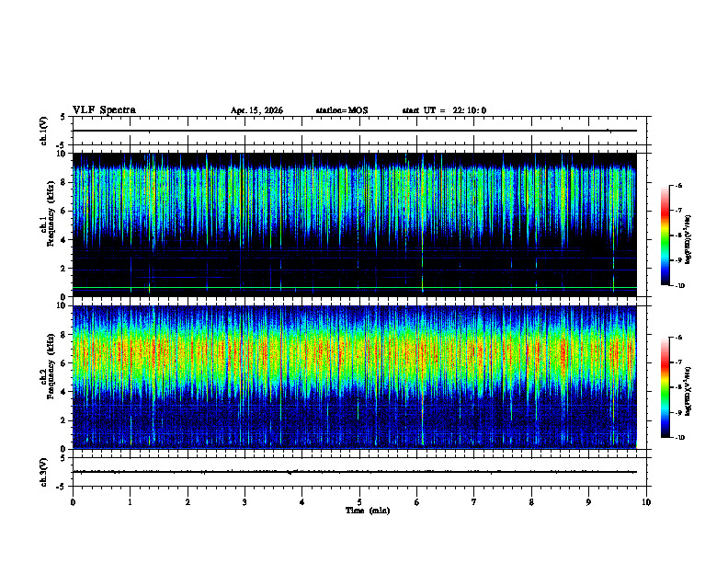Click the time axis tick label "0"

pyautogui.click(x=73, y=502)
